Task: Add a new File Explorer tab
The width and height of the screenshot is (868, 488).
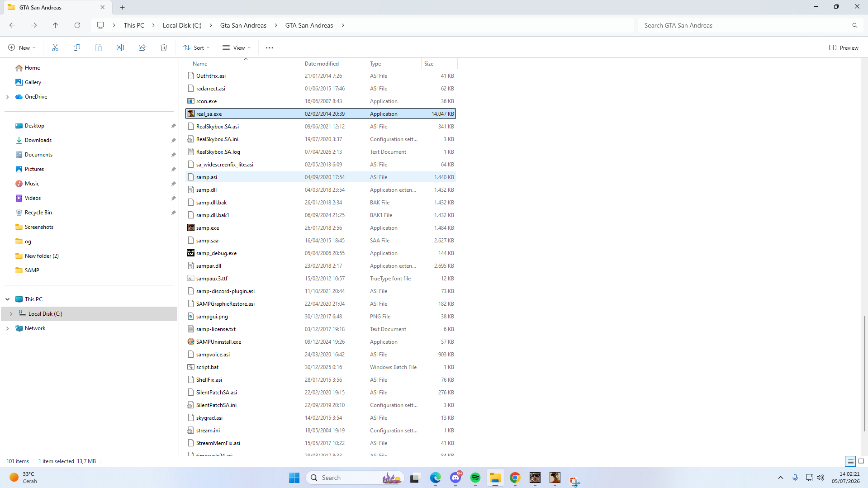Action: tap(123, 7)
